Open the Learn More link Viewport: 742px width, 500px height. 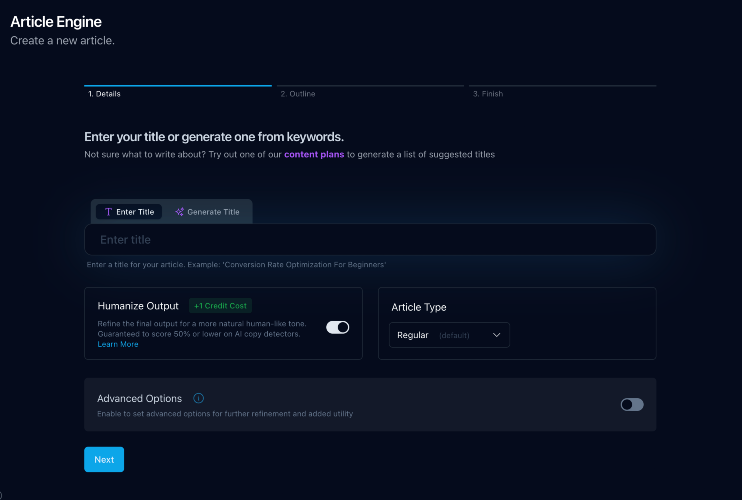tap(118, 344)
